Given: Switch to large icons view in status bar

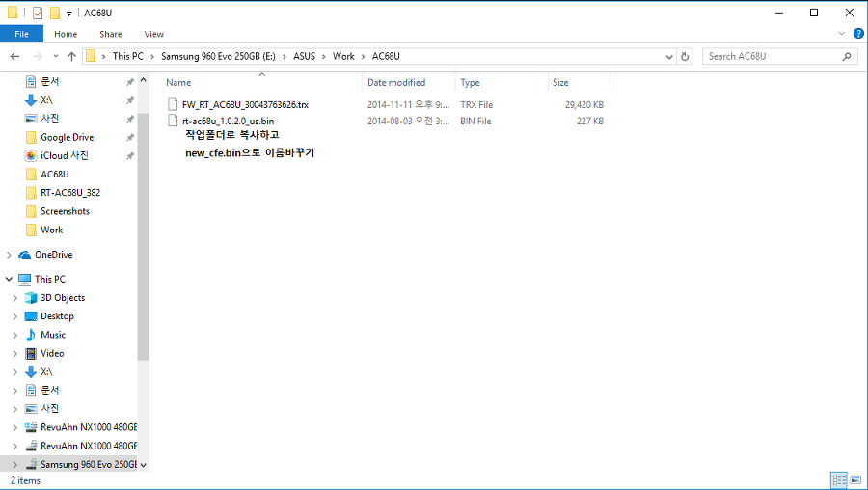Looking at the screenshot, I should coord(855,479).
